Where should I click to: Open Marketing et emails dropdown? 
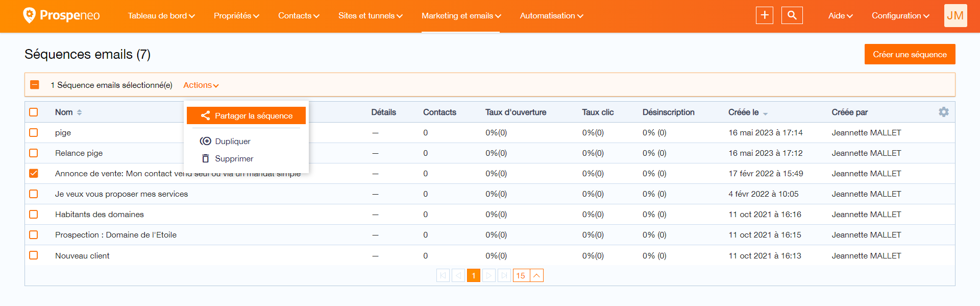pos(461,16)
